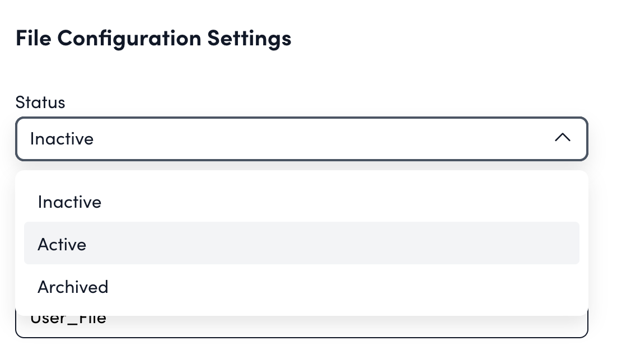The height and width of the screenshot is (364, 617).
Task: Click the Status combo box field
Action: [301, 138]
